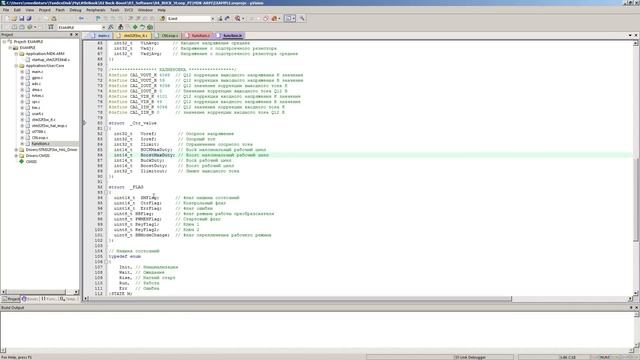This screenshot has height=360, width=640.
Task: Click the Open file icon
Action: (x=14, y=18)
